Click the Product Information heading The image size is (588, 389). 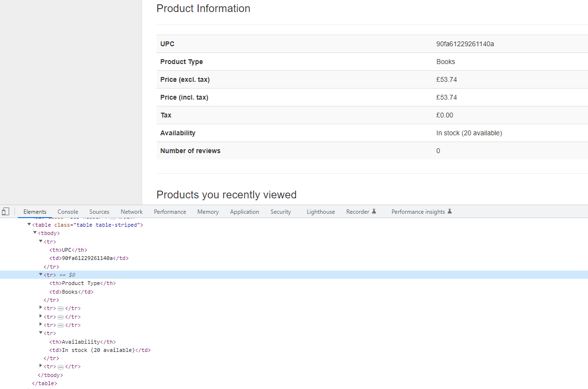(x=203, y=9)
